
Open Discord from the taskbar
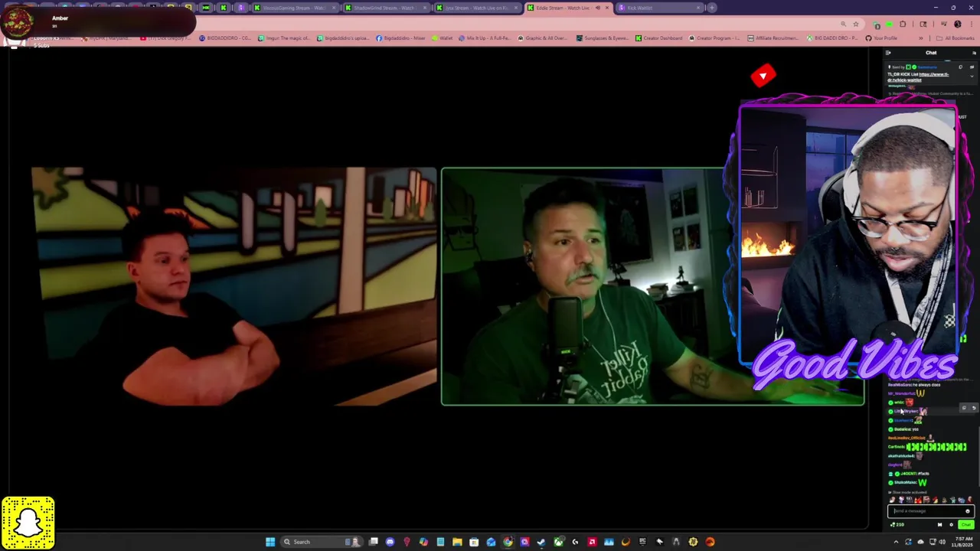point(390,542)
